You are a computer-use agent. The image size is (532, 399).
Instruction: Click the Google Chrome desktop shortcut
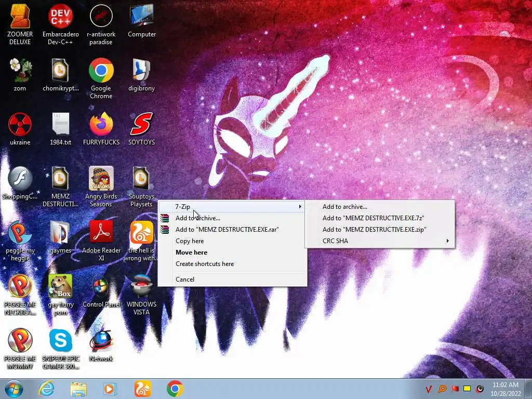pyautogui.click(x=101, y=78)
